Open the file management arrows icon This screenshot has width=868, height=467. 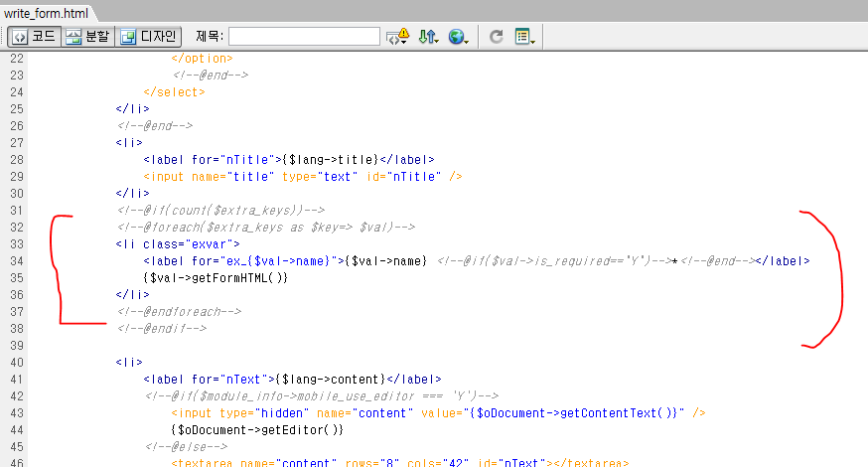428,37
